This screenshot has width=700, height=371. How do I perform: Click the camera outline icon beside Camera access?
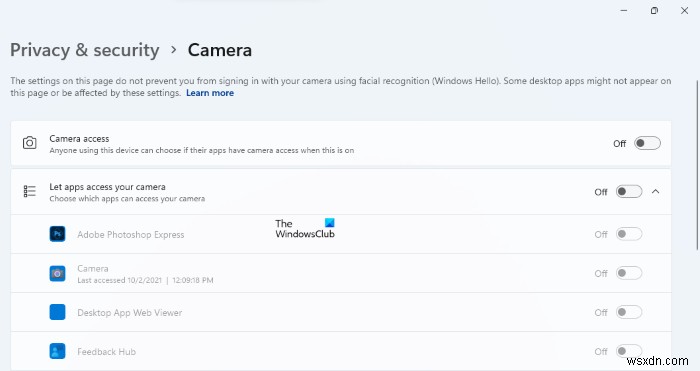(x=29, y=143)
